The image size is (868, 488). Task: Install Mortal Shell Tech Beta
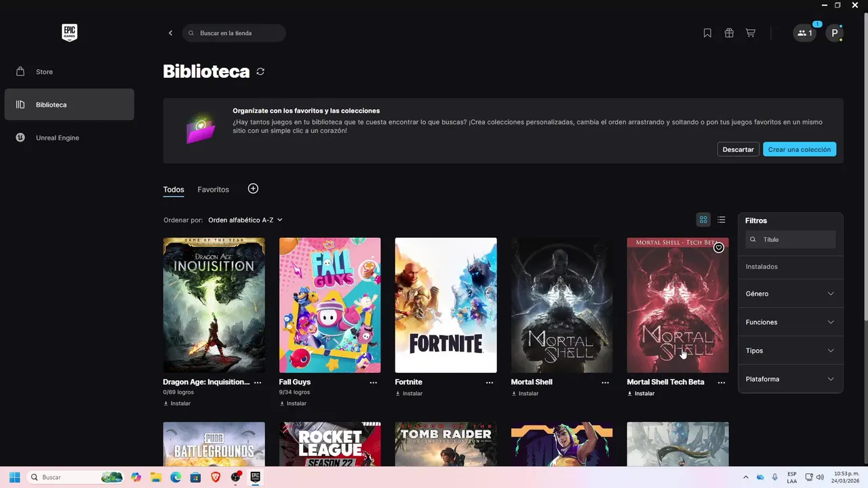coord(641,393)
